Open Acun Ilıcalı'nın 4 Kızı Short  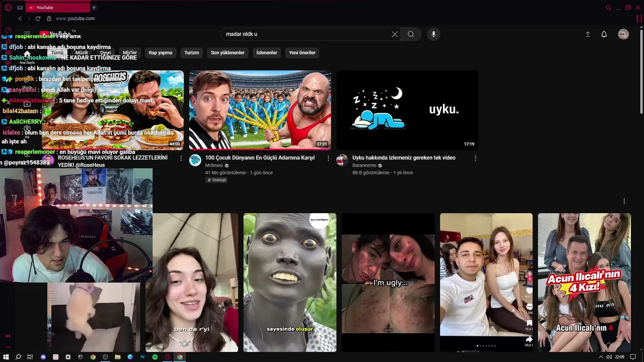click(x=584, y=283)
